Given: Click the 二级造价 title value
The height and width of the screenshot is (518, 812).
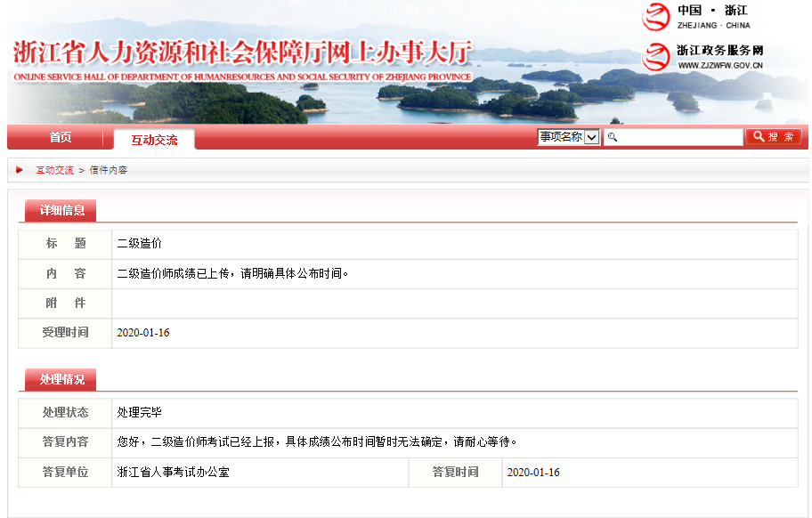Looking at the screenshot, I should (x=139, y=244).
